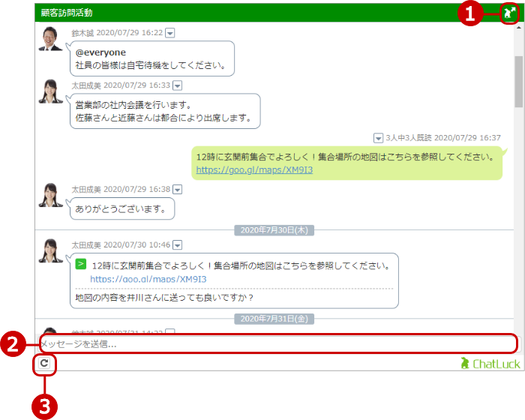
Task: Click the 2020年7月30日(木) date separator
Action: pos(274,230)
